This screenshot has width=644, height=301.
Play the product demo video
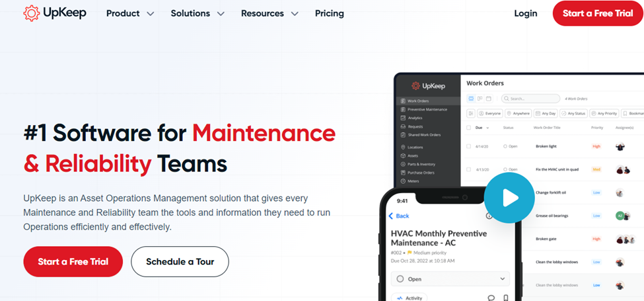[509, 198]
